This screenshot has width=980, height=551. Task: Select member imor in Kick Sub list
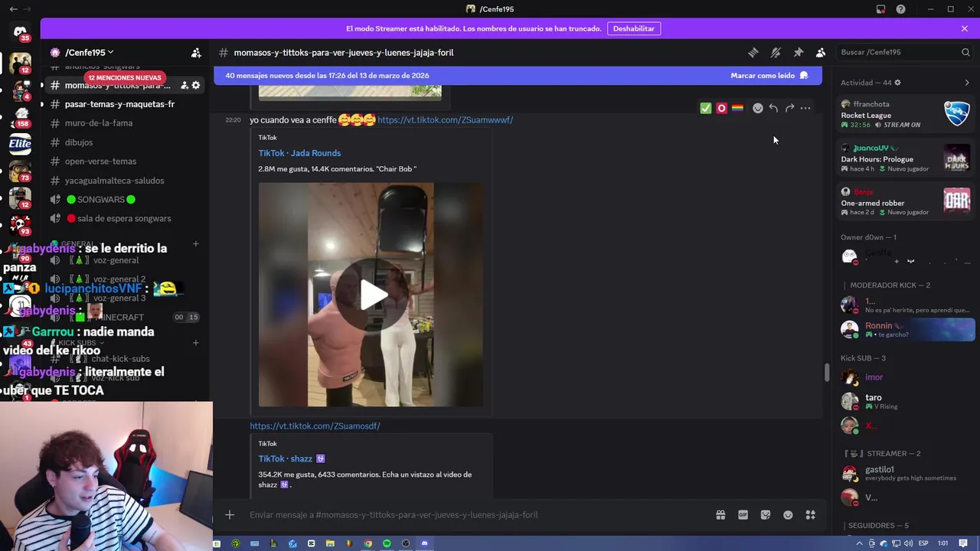coord(906,377)
